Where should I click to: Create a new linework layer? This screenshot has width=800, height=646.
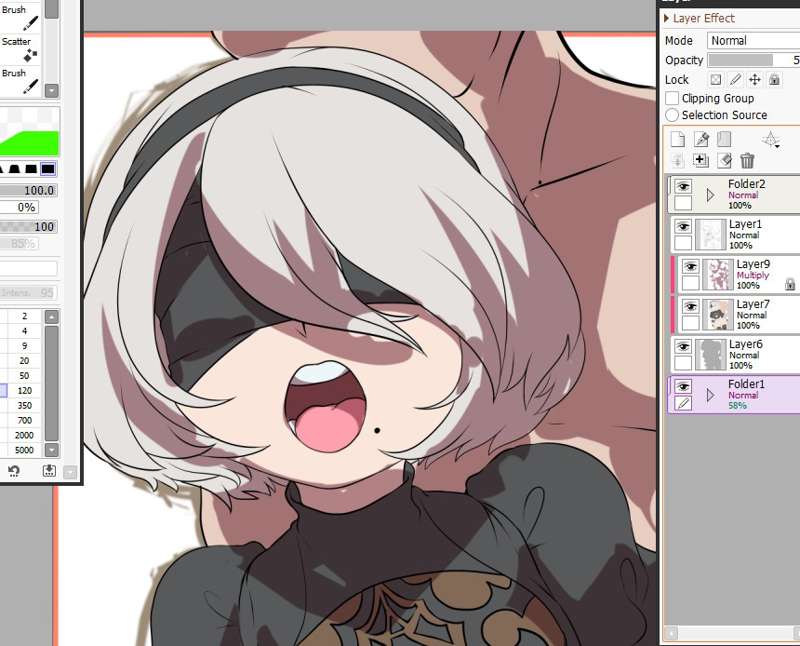[701, 139]
